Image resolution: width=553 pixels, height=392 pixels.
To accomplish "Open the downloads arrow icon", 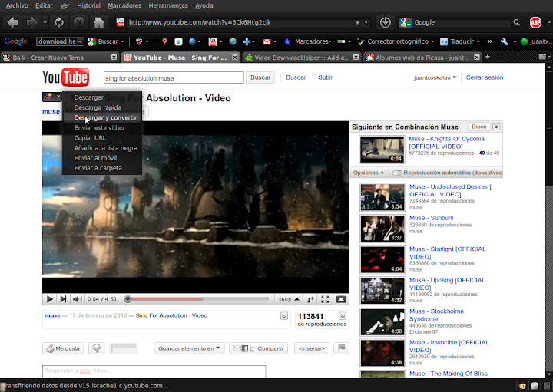I will click(385, 22).
